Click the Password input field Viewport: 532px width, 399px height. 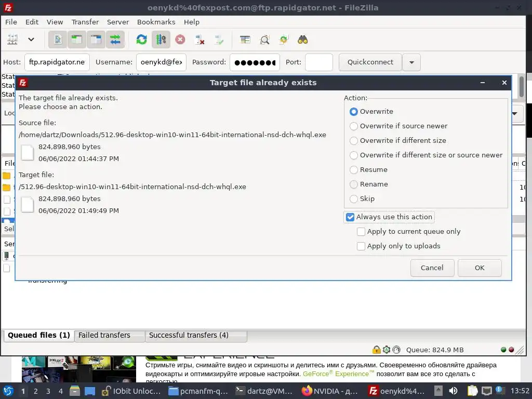point(255,62)
